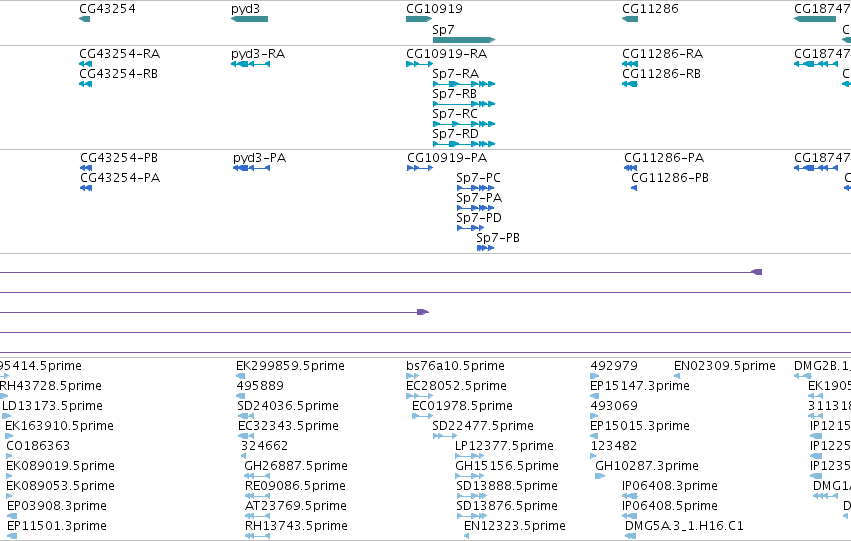Screen dimensions: 851x541
Task: Select EST EC32343.5prime
Action: point(288,426)
